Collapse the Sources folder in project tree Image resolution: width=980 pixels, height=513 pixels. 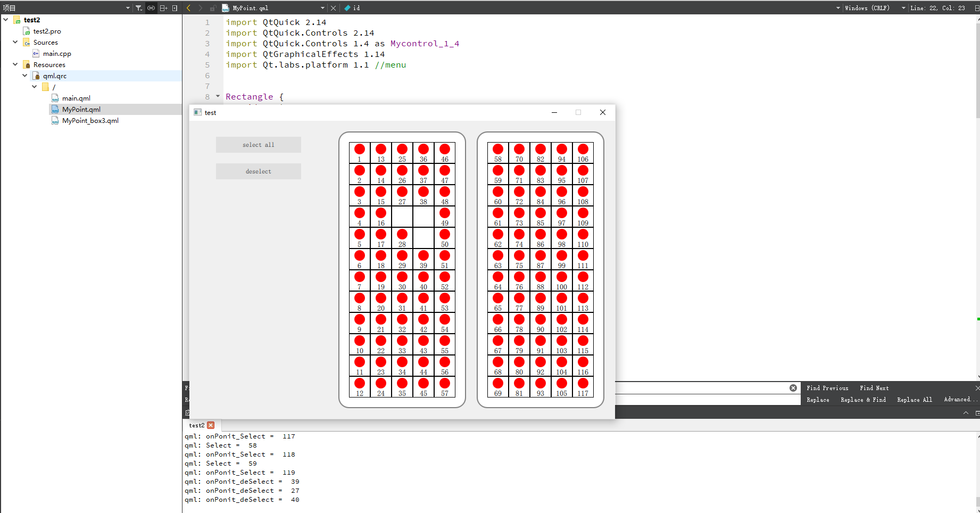15,42
